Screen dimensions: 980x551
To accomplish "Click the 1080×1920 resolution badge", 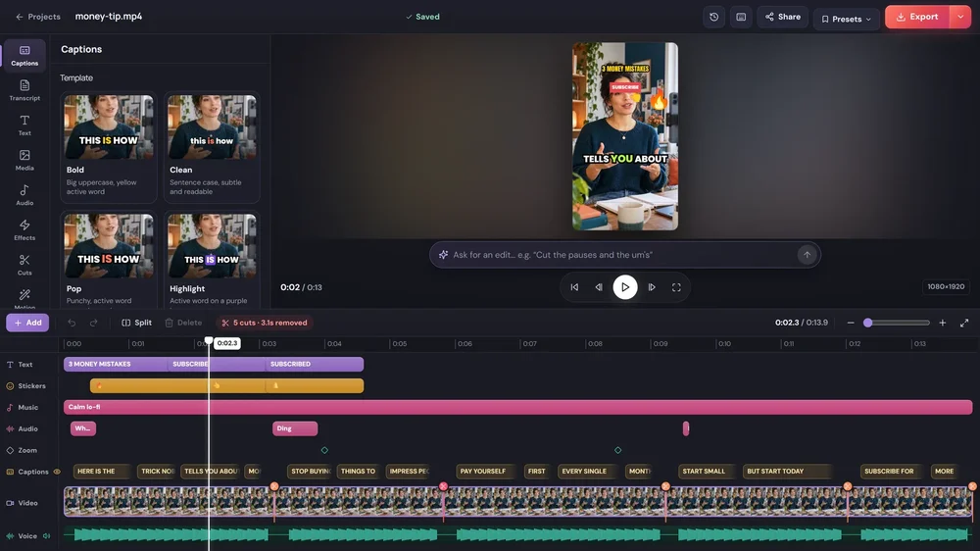I will [946, 287].
